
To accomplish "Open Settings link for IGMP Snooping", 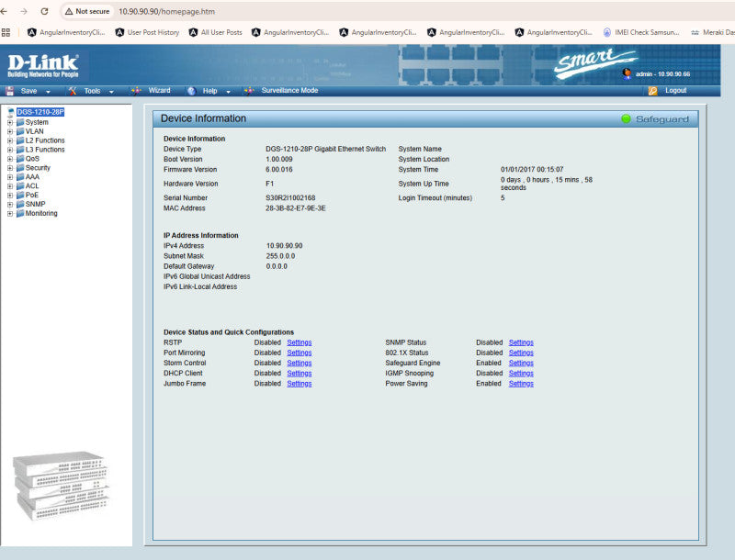I will [521, 374].
